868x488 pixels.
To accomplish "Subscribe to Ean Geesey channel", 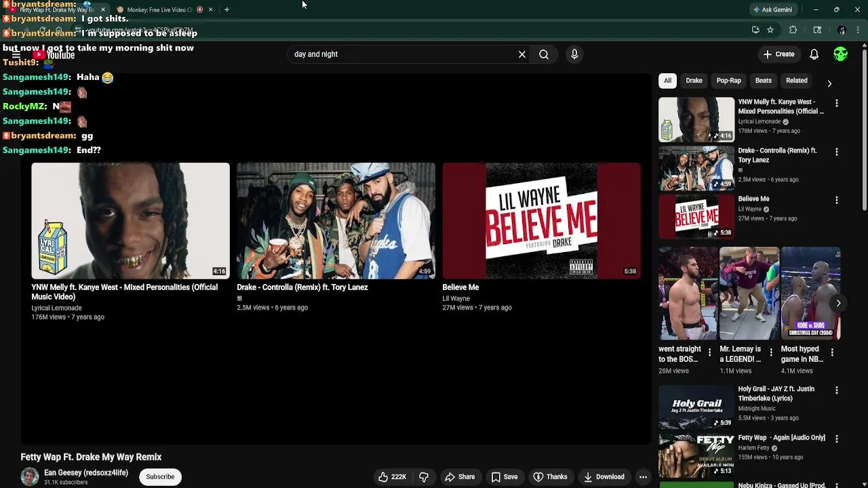I will pyautogui.click(x=160, y=476).
